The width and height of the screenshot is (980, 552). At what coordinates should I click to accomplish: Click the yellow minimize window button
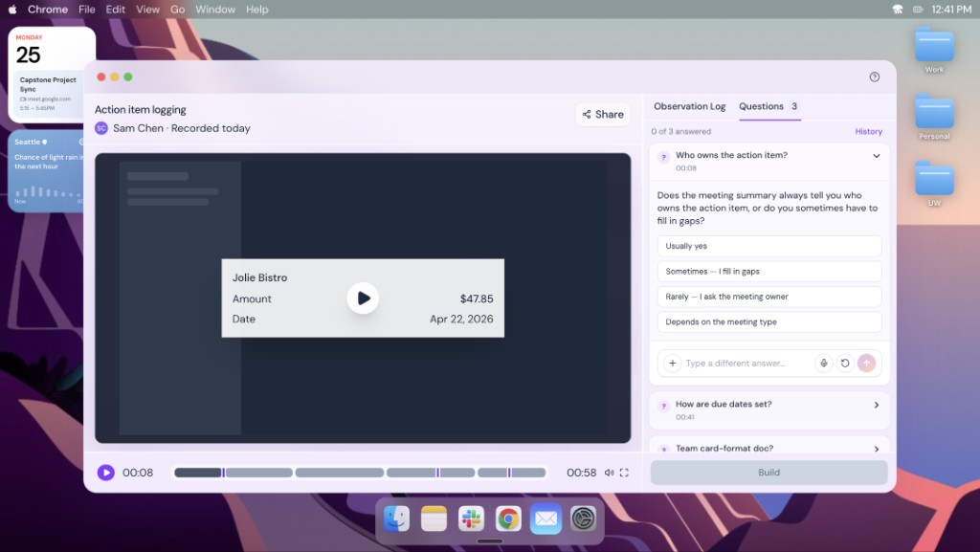(x=115, y=77)
